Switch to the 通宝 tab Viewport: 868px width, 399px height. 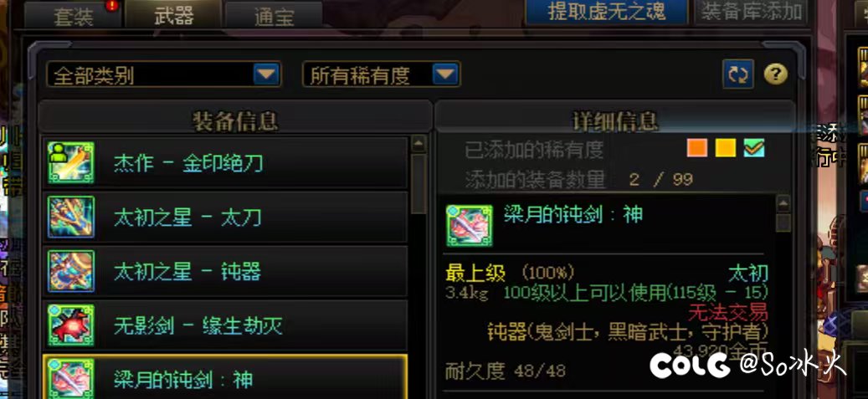[x=274, y=16]
